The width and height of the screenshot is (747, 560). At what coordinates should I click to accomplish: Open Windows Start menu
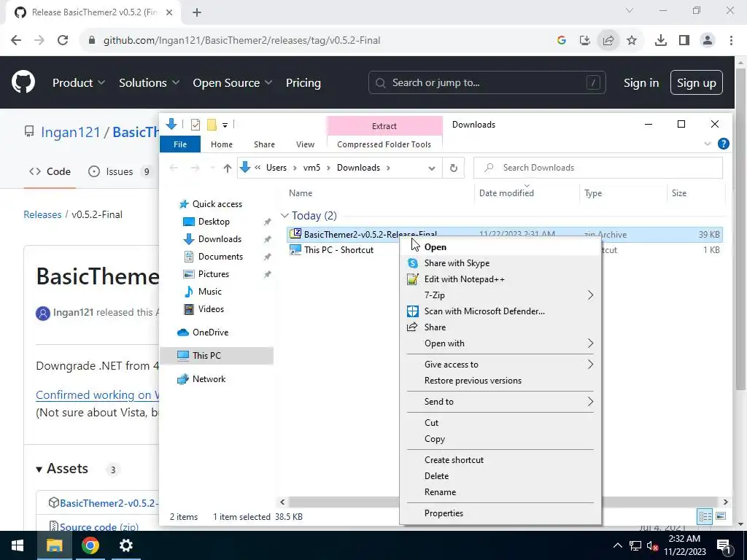[18, 545]
